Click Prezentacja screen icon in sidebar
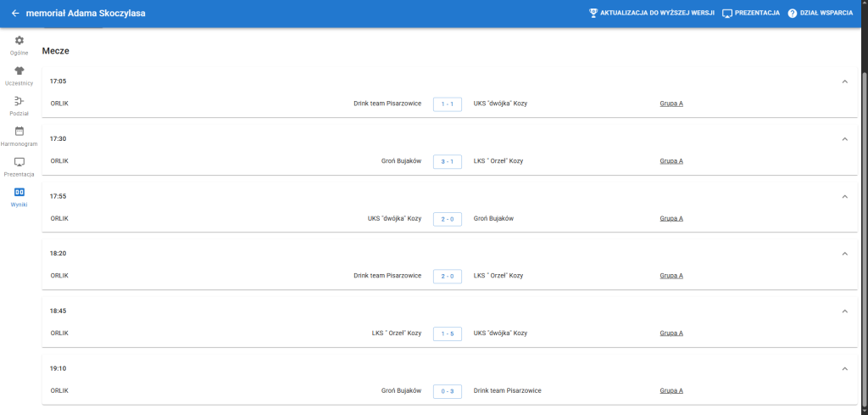 19,161
